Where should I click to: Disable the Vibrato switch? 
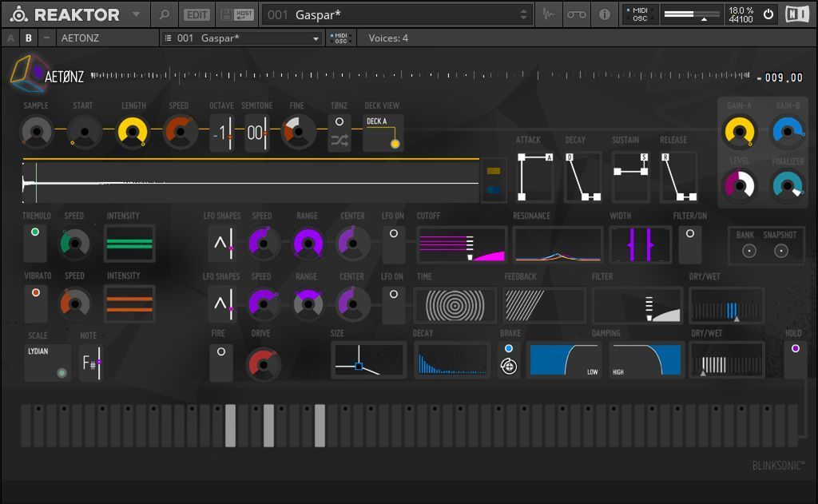click(x=35, y=304)
